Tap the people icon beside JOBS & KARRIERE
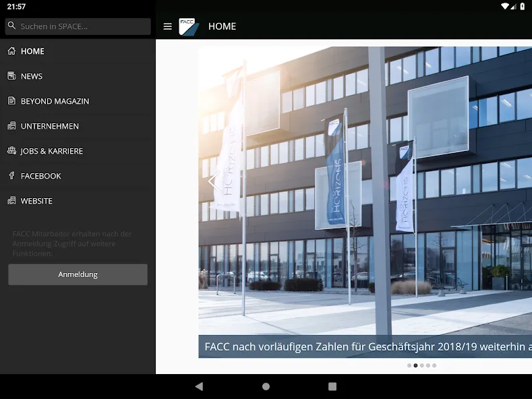The width and height of the screenshot is (532, 399). (11, 151)
